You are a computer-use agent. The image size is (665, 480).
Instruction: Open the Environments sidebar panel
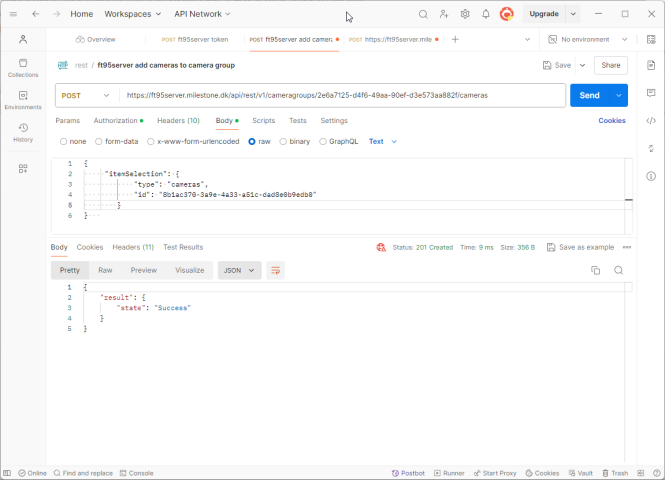(x=22, y=99)
